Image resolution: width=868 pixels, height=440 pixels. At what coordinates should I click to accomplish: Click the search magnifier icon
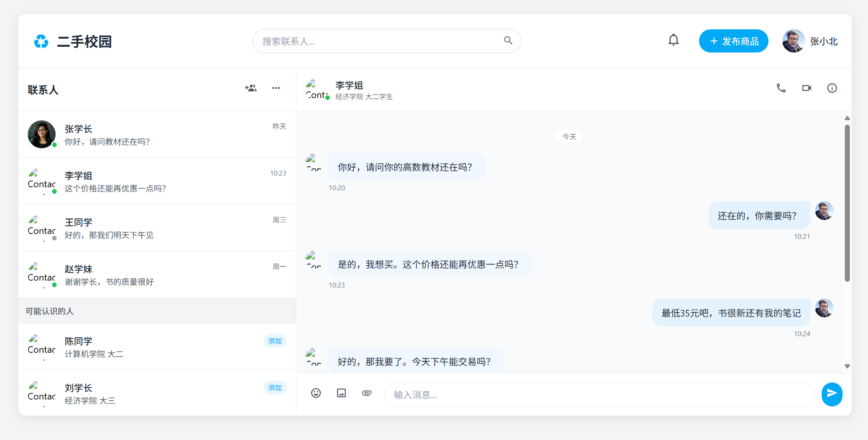508,41
